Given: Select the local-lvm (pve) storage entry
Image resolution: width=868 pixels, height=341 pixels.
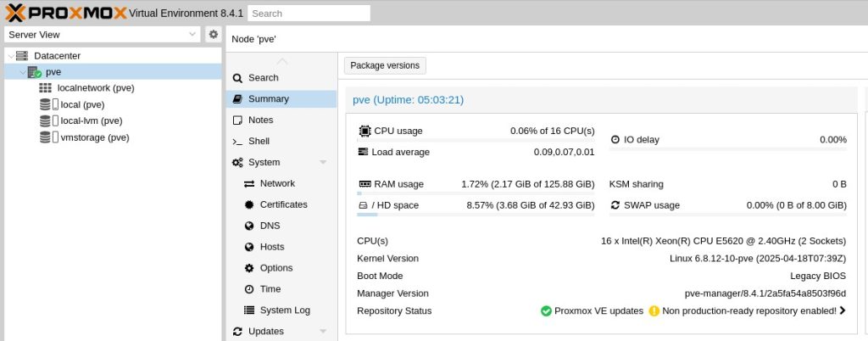Looking at the screenshot, I should coord(91,121).
